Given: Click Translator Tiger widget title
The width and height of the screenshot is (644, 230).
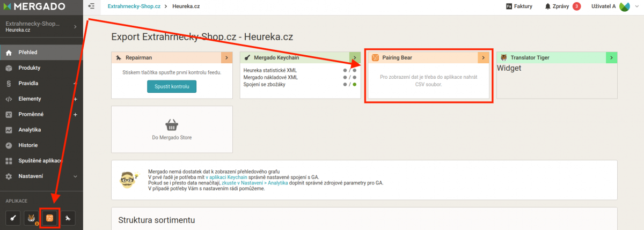Looking at the screenshot, I should [x=530, y=57].
